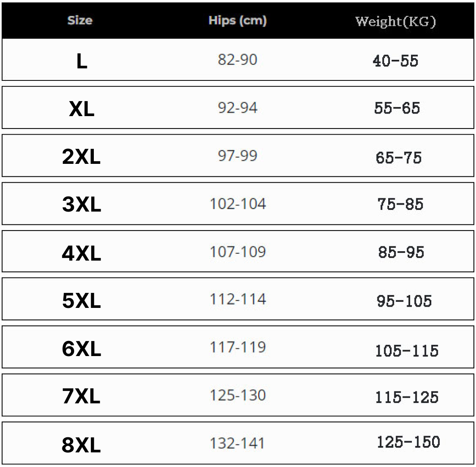This screenshot has height=467, width=476.
Task: Select the L size label
Action: [x=82, y=61]
